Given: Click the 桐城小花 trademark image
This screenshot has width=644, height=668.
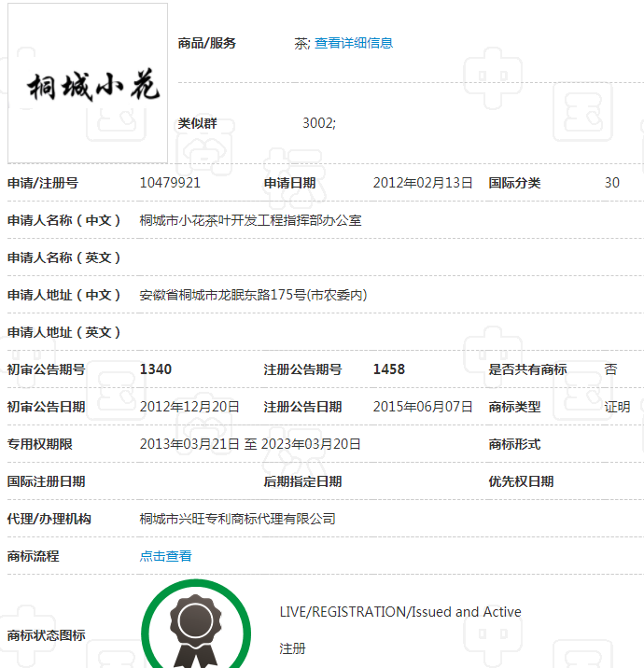Looking at the screenshot, I should coord(88,83).
